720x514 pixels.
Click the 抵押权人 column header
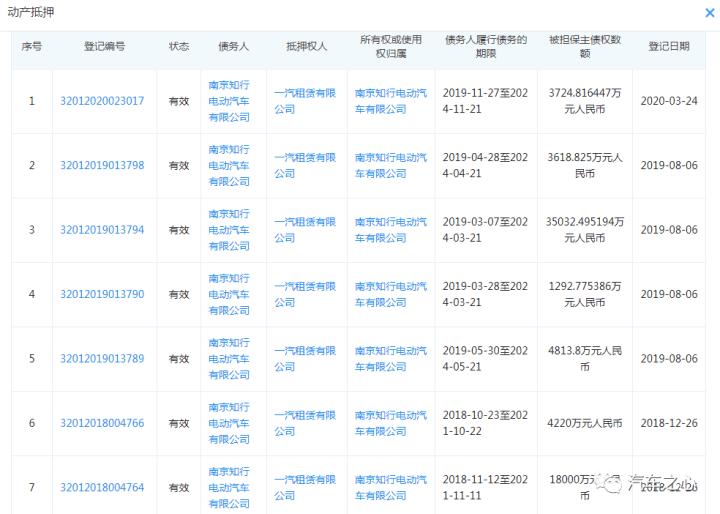[307, 46]
